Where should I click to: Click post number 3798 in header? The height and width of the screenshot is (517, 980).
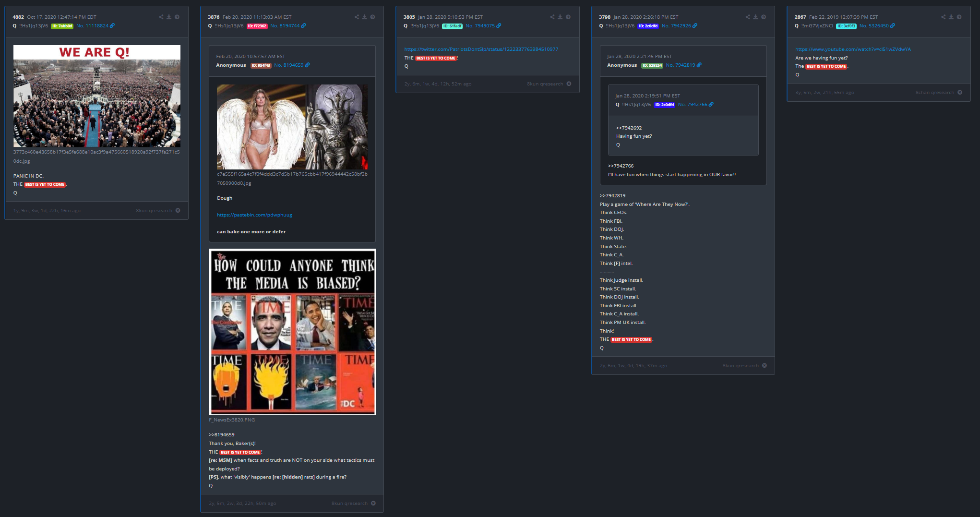(605, 17)
